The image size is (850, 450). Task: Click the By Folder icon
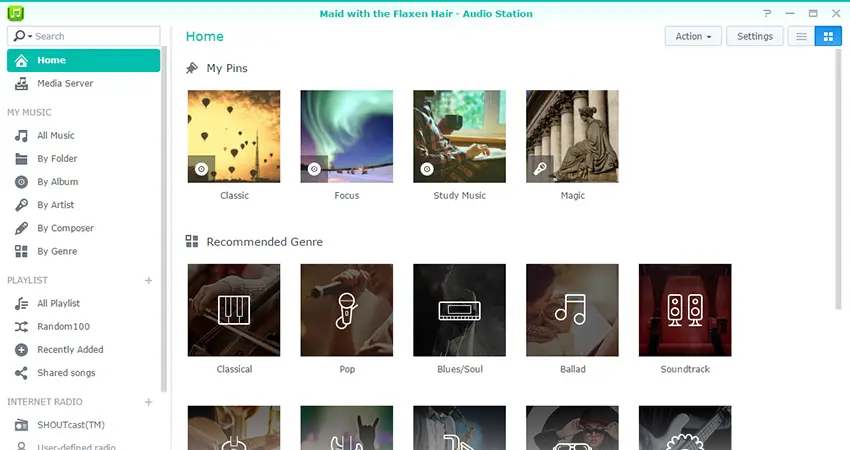(21, 159)
